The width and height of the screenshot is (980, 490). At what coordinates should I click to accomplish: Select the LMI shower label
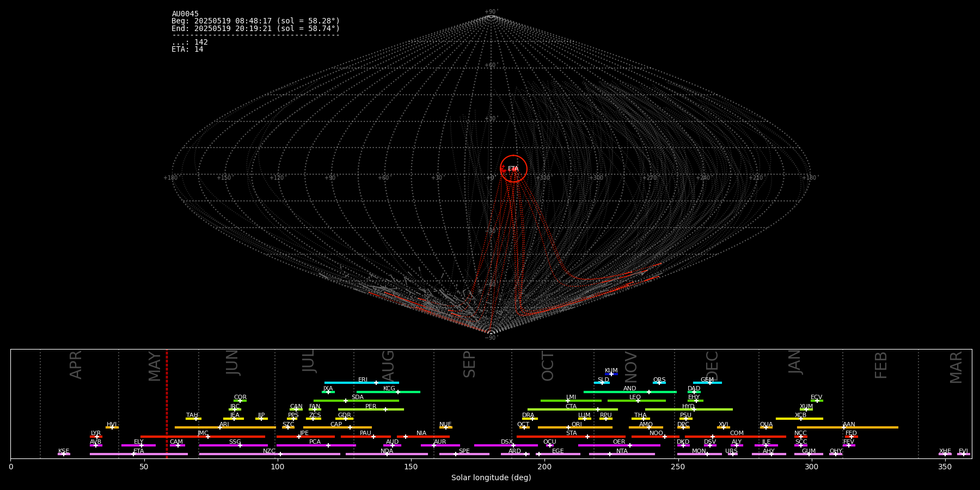point(571,397)
